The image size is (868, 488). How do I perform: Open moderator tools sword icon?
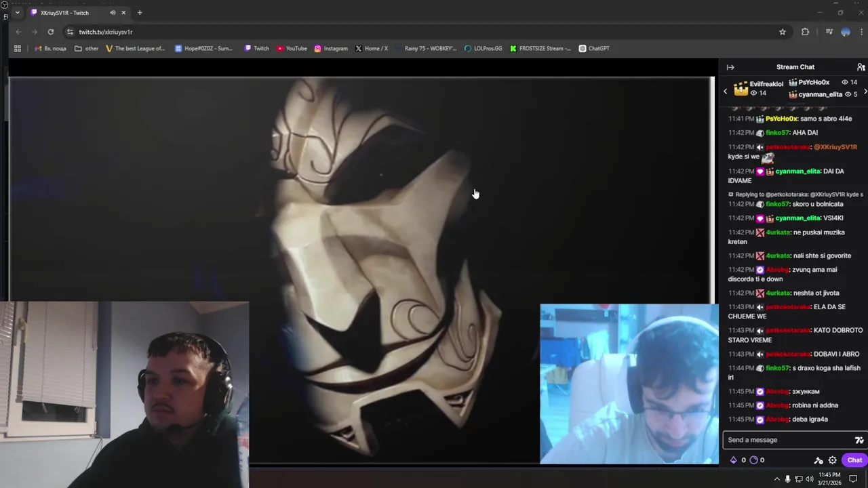pyautogui.click(x=818, y=460)
